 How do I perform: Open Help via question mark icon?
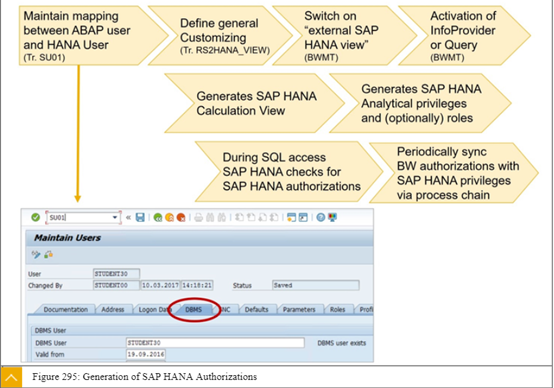pyautogui.click(x=320, y=217)
